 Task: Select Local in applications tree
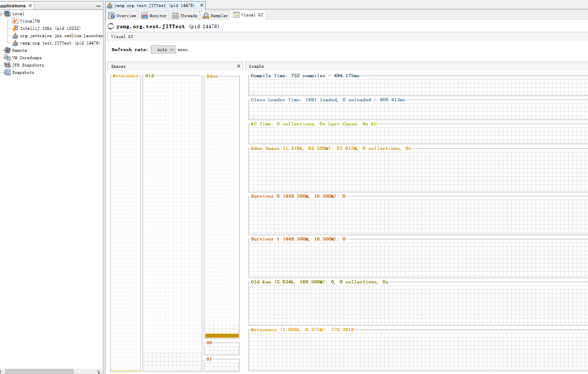(x=18, y=13)
